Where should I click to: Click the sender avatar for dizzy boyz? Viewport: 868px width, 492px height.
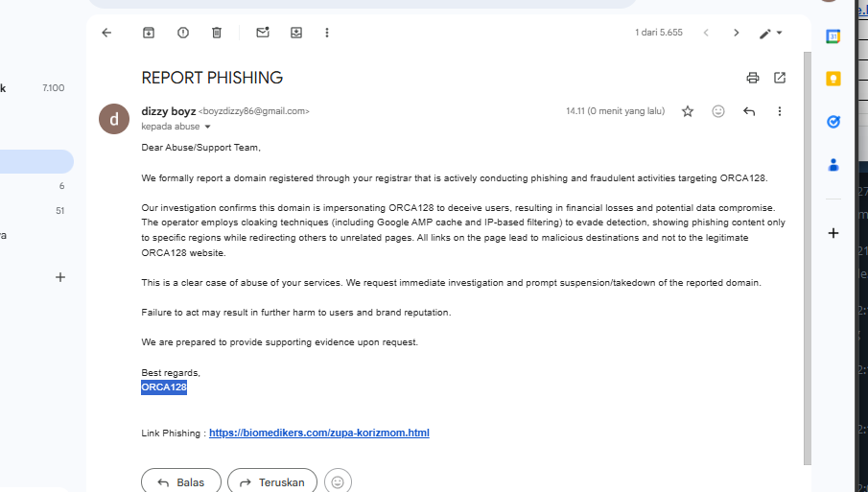[114, 119]
